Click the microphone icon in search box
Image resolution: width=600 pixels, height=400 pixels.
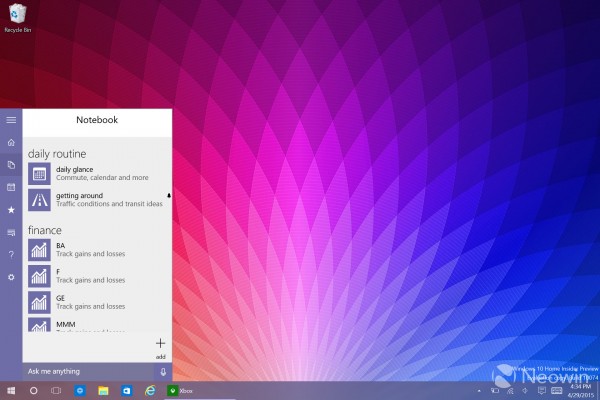[163, 371]
